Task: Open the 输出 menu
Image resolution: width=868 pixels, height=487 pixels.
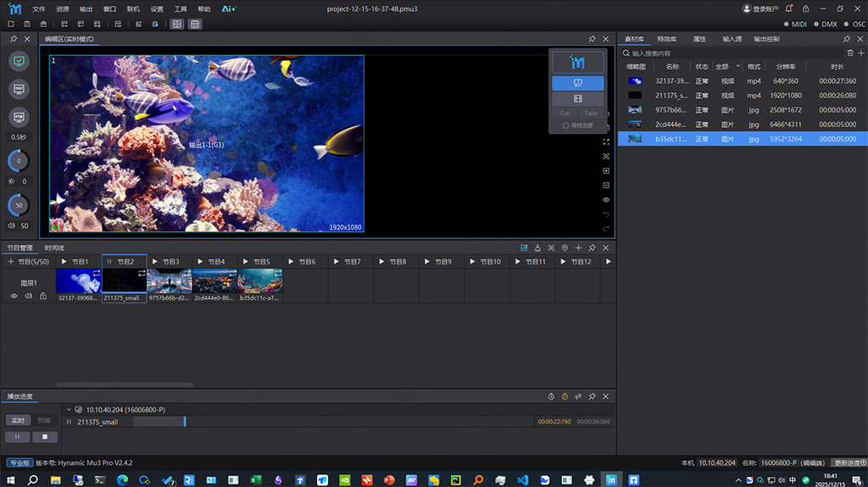Action: [x=86, y=8]
